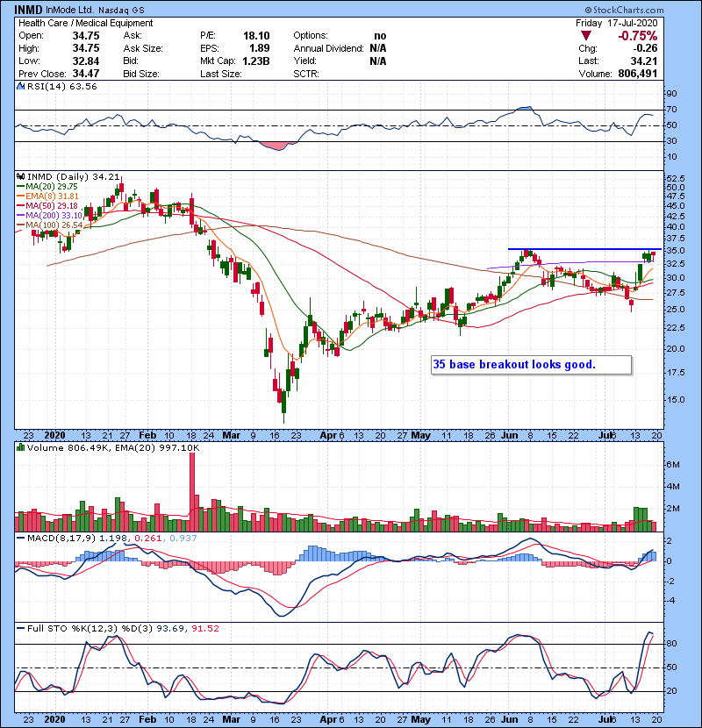Click the RSI value 63.56
Image resolution: width=702 pixels, height=728 pixels.
click(82, 86)
